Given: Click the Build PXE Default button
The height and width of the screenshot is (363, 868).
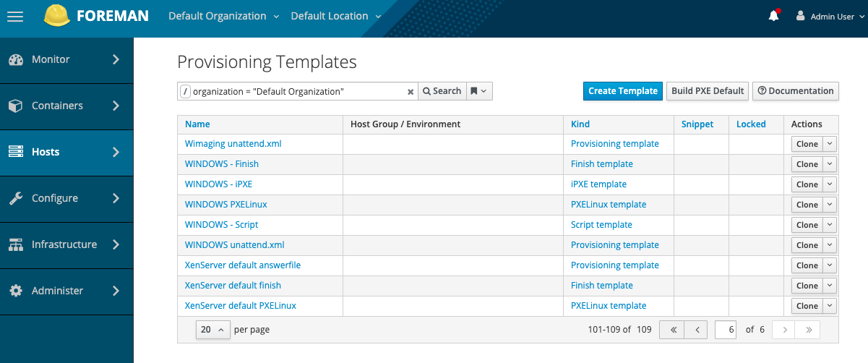Looking at the screenshot, I should coord(708,91).
